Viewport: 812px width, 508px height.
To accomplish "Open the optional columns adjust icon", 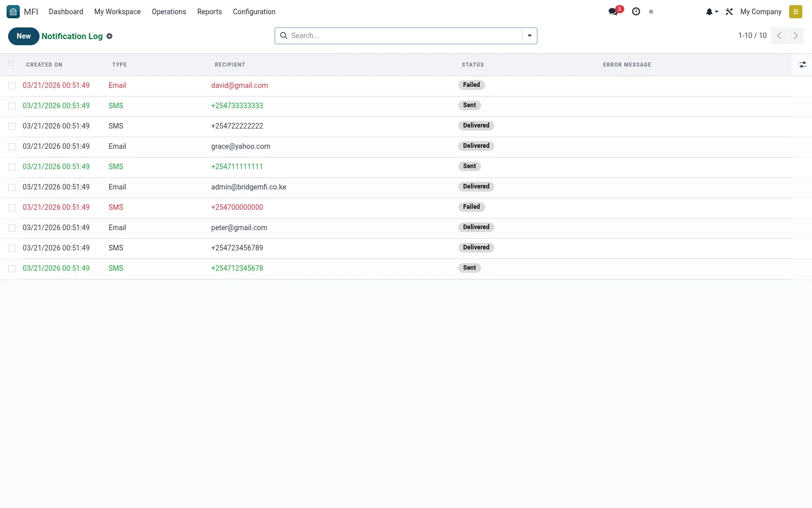I will point(802,65).
